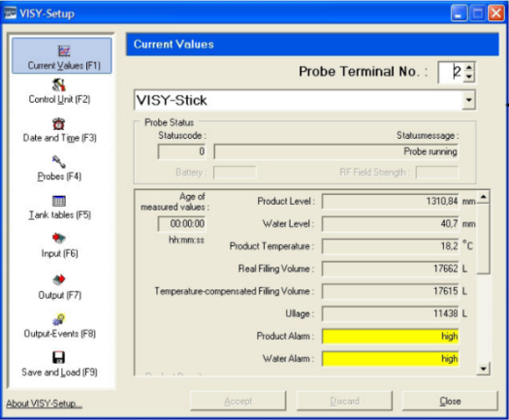Click Real Filling Volume value 17662

point(390,269)
